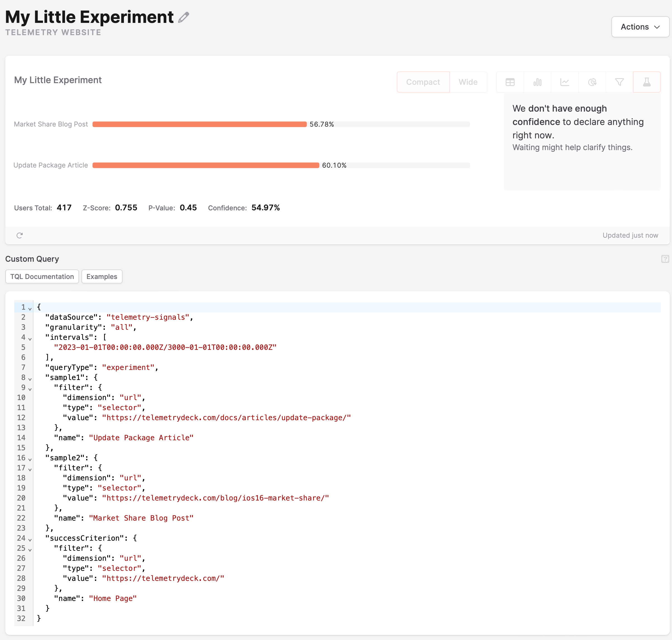Open the Actions dropdown menu
Screen dimensions: 672x640
[x=640, y=27]
